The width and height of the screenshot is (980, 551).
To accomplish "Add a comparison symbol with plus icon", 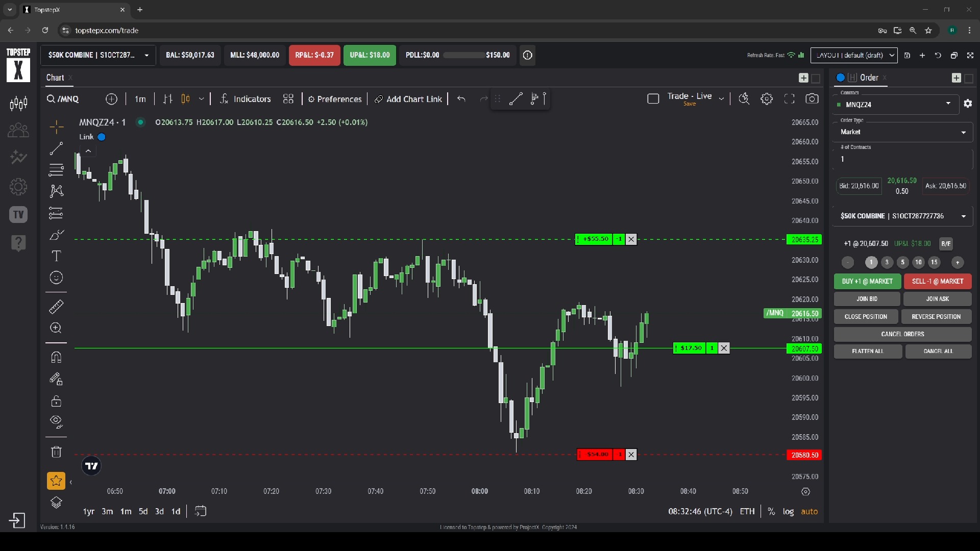I will click(111, 99).
